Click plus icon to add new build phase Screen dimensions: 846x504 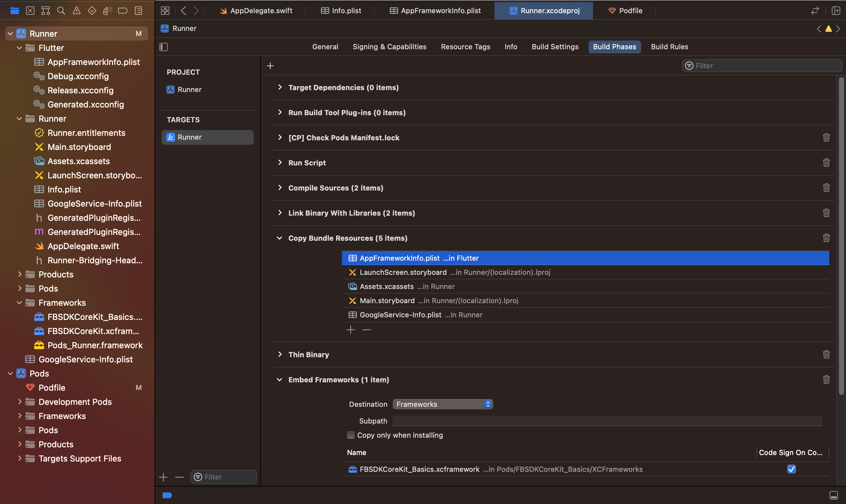270,66
